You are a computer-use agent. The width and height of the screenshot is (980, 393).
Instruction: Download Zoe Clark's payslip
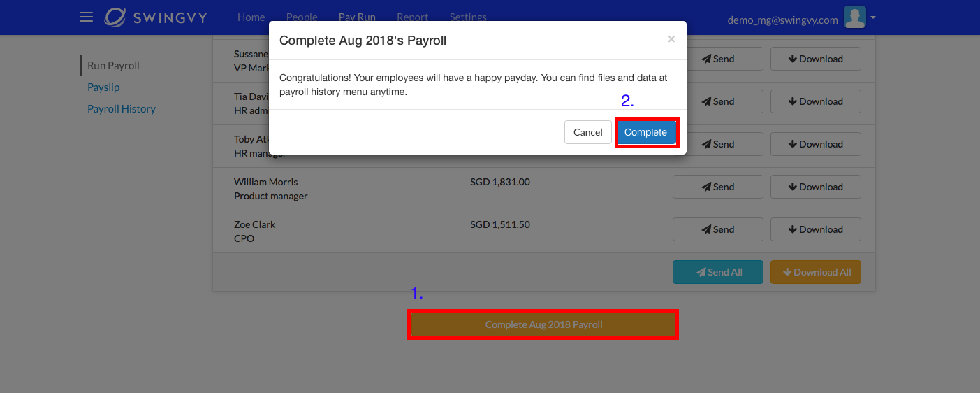click(816, 229)
